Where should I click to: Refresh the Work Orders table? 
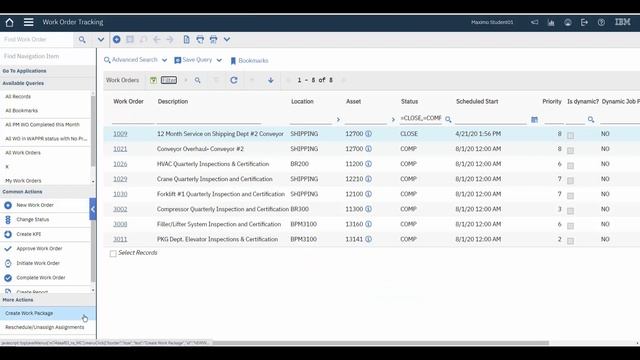(x=233, y=80)
